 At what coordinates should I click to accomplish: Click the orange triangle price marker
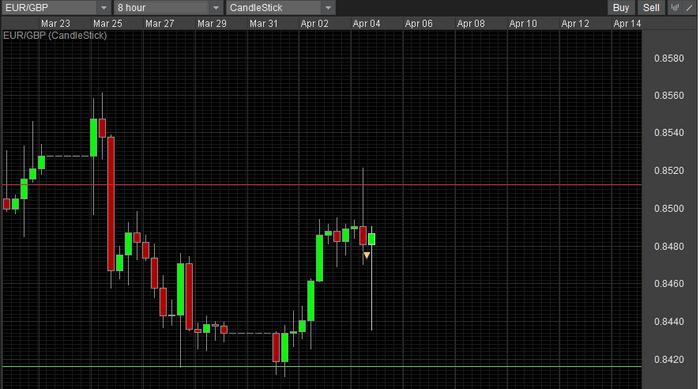click(x=367, y=255)
